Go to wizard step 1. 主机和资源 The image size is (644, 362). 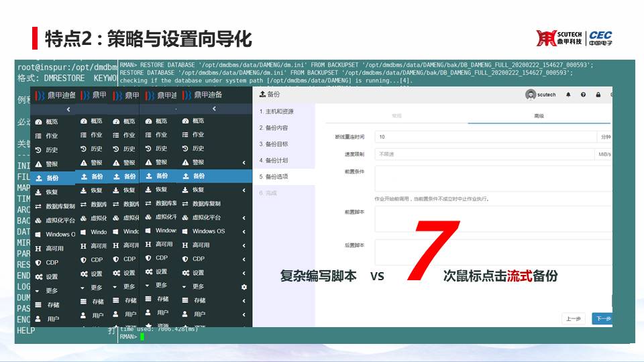point(284,111)
